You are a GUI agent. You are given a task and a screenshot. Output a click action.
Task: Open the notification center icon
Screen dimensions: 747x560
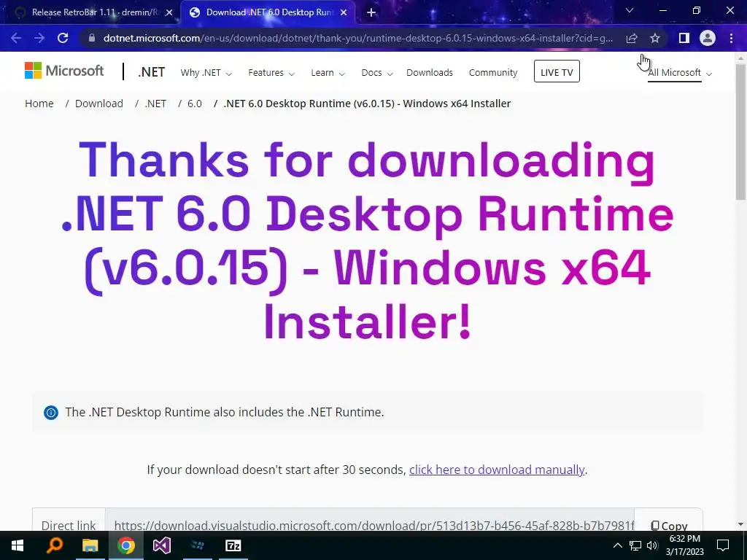click(x=723, y=545)
